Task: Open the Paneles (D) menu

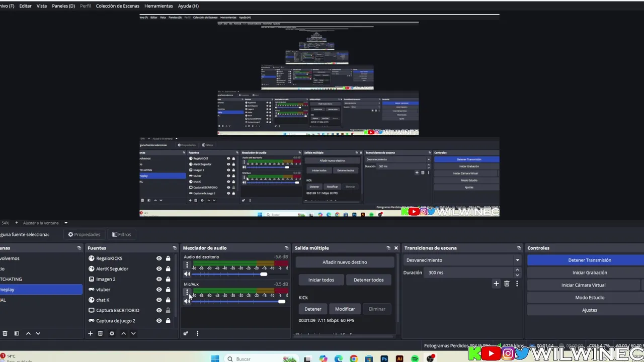Action: [x=63, y=6]
